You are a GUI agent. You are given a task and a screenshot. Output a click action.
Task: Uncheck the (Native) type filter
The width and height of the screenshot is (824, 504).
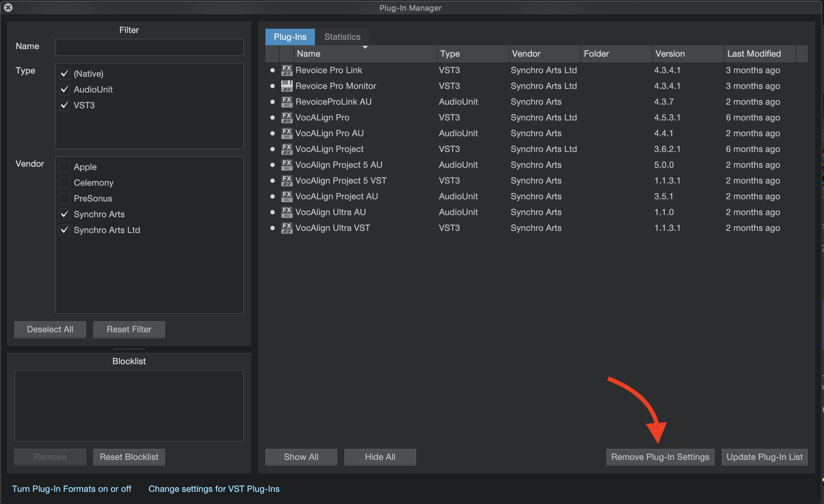coord(65,74)
